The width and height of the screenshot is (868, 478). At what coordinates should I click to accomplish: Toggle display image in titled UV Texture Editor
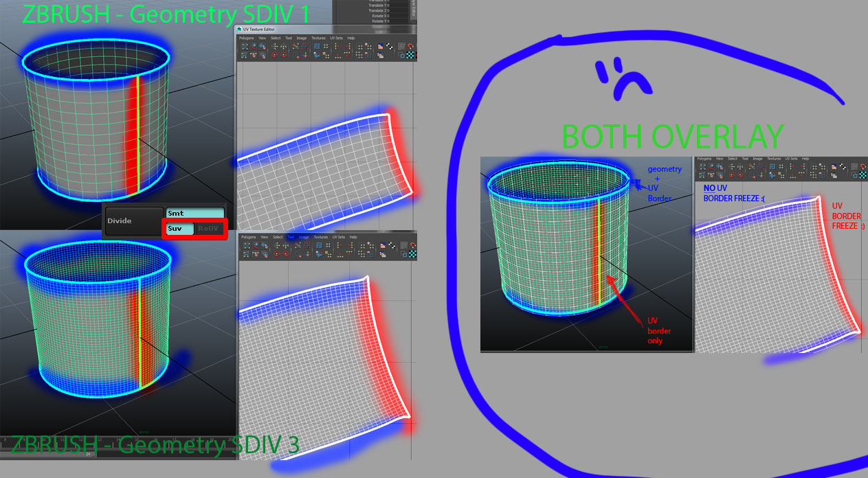[x=380, y=46]
